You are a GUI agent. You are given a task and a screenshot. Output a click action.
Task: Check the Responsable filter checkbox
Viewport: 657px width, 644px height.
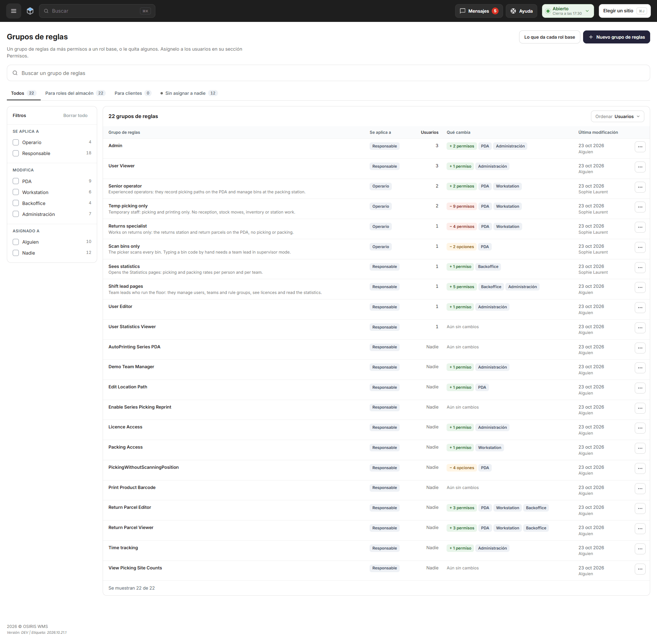(x=16, y=153)
